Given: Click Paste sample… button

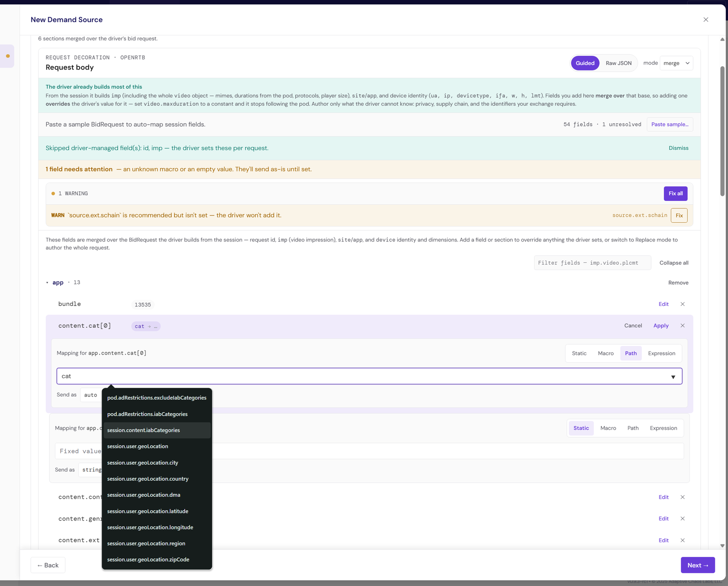Looking at the screenshot, I should click(x=670, y=125).
